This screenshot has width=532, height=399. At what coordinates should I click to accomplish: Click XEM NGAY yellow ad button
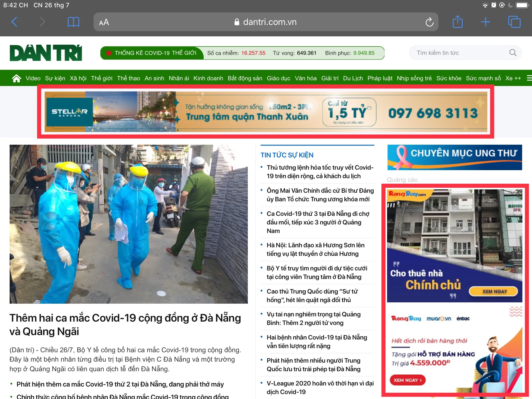pos(494,291)
